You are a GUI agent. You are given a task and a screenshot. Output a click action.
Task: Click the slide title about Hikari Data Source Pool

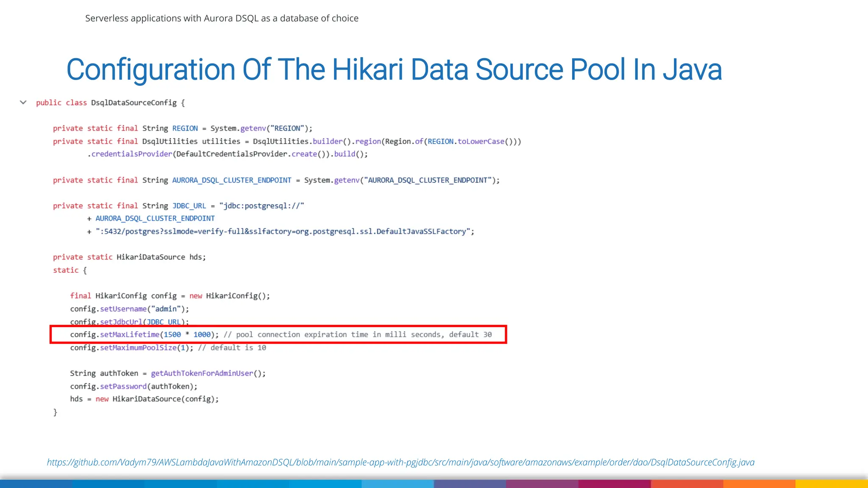(394, 69)
